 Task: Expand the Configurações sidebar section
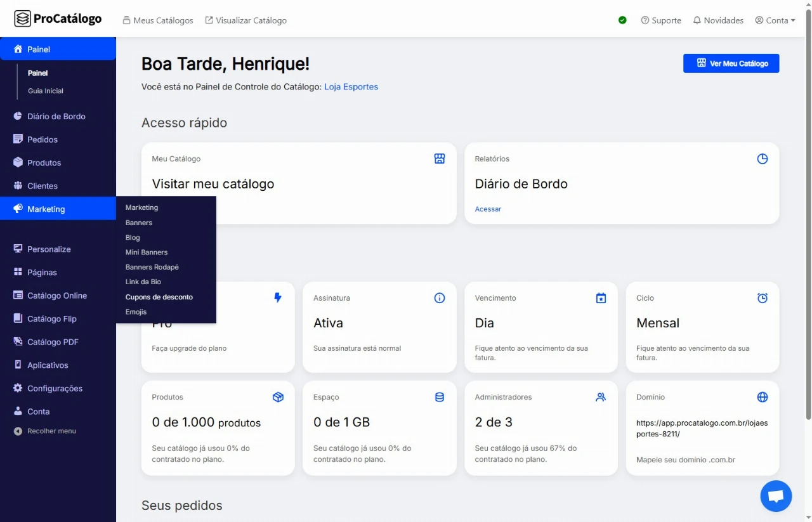tap(55, 388)
